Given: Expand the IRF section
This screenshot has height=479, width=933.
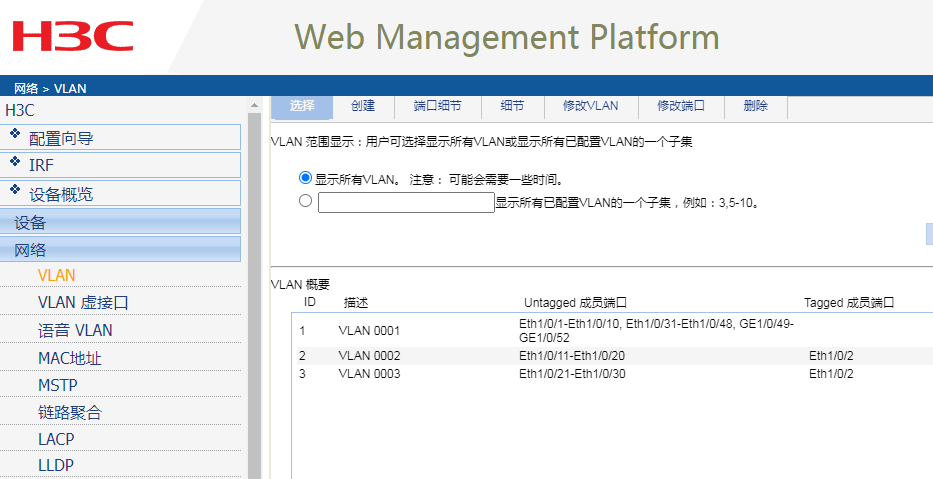Looking at the screenshot, I should coord(42,165).
